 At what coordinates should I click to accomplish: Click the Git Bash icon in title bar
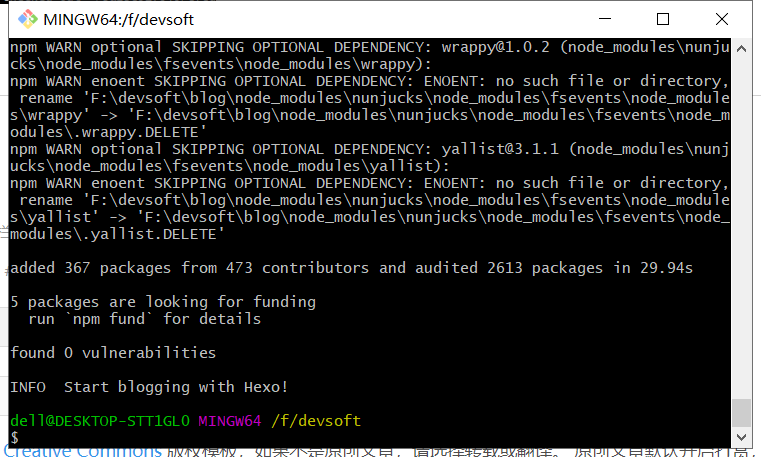(28, 19)
